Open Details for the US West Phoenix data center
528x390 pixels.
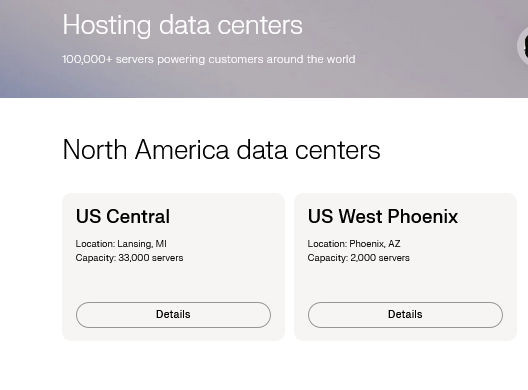(x=405, y=315)
